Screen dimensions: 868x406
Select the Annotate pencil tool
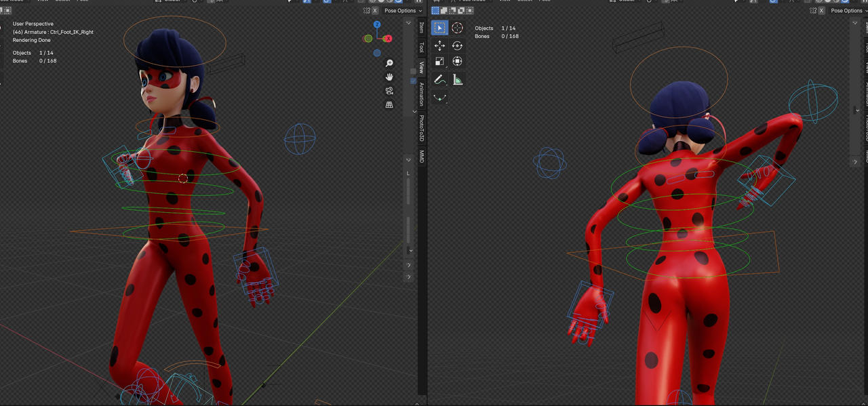click(439, 80)
